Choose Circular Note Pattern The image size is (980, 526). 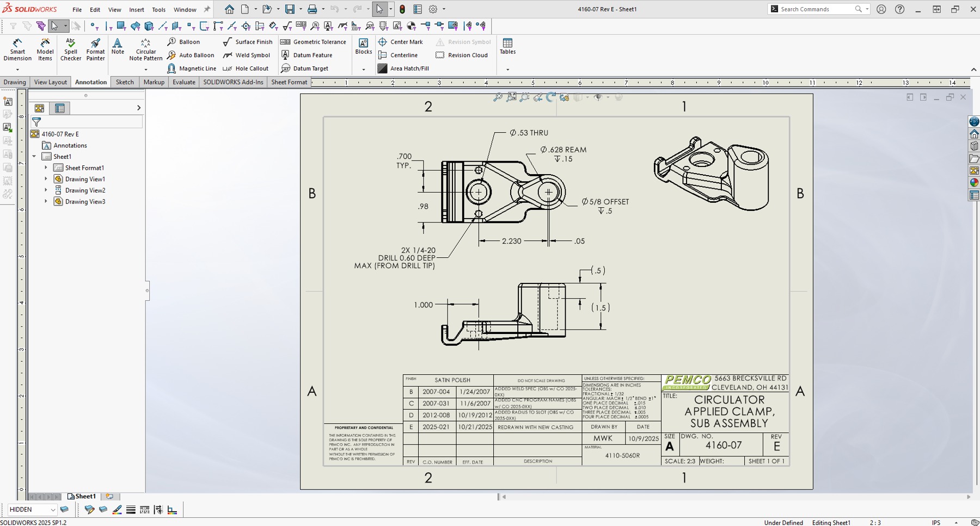click(145, 49)
